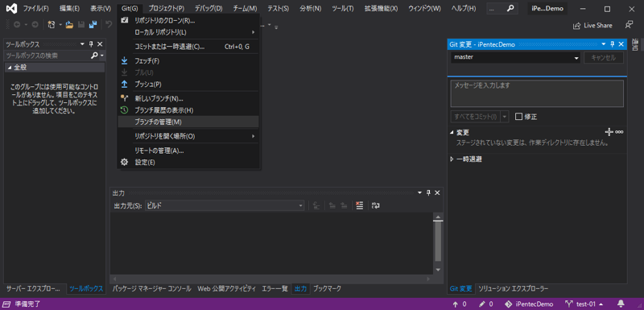Click the new project toolbar icon
The height and width of the screenshot is (310, 644).
52,25
